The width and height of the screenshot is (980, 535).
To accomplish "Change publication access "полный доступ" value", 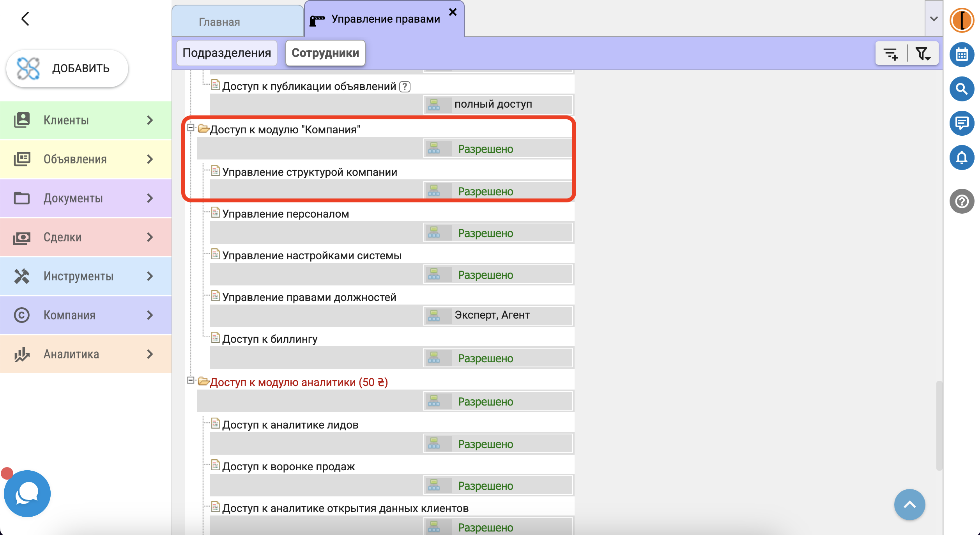I will pyautogui.click(x=493, y=104).
